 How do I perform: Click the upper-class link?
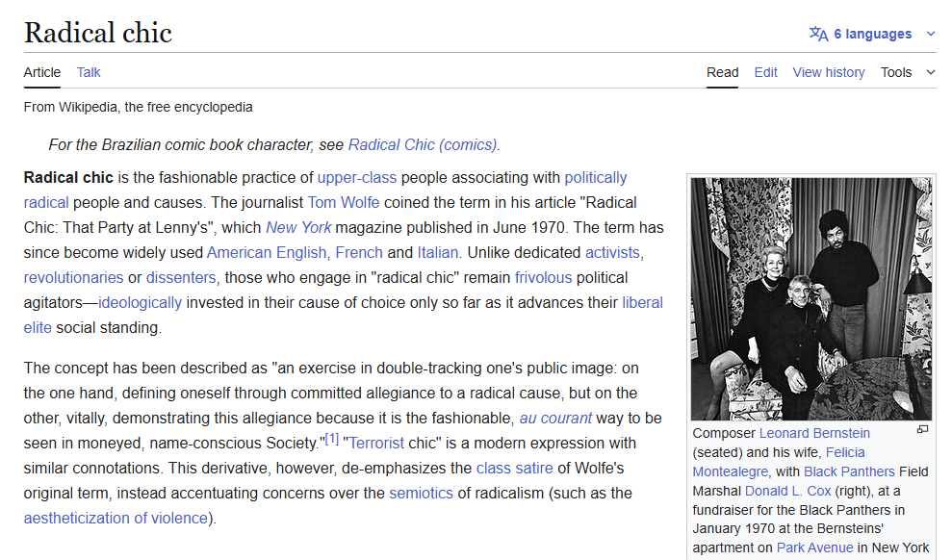(x=357, y=177)
